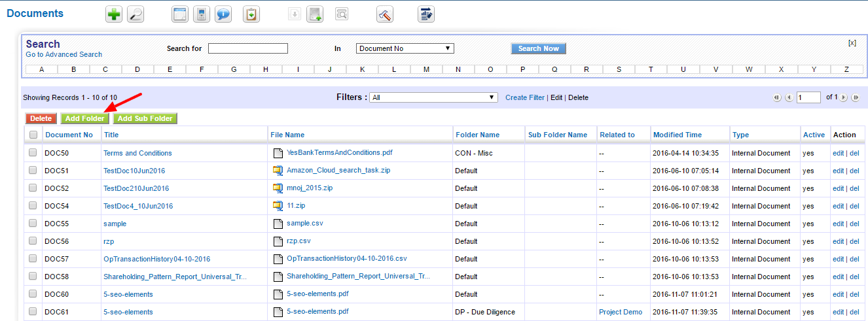Toggle the select-all checkbox in table header
The image size is (868, 321).
(x=33, y=135)
